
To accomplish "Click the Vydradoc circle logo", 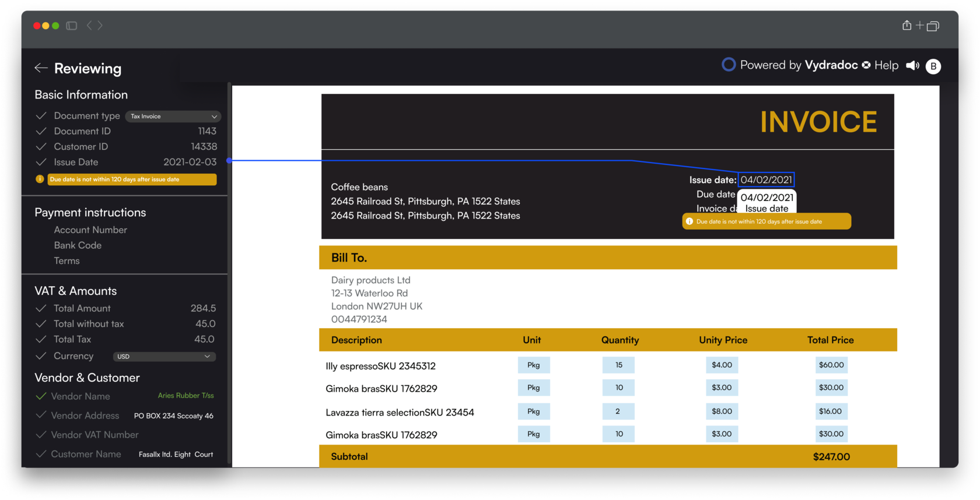I will (x=729, y=65).
